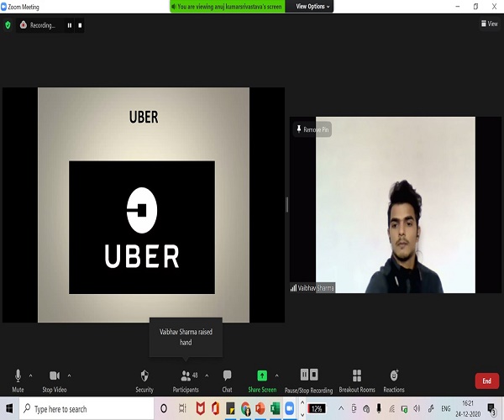Stop recording from the bottom toolbar
Viewport: 504px width, 420px height.
tap(314, 375)
